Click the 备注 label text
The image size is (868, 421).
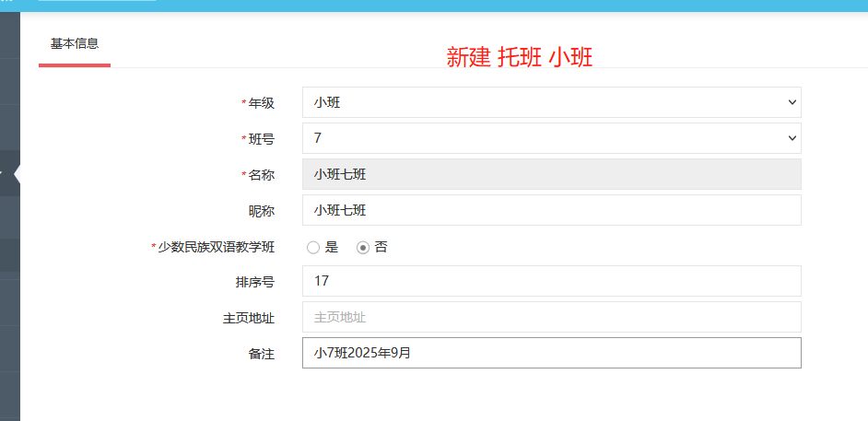click(262, 354)
